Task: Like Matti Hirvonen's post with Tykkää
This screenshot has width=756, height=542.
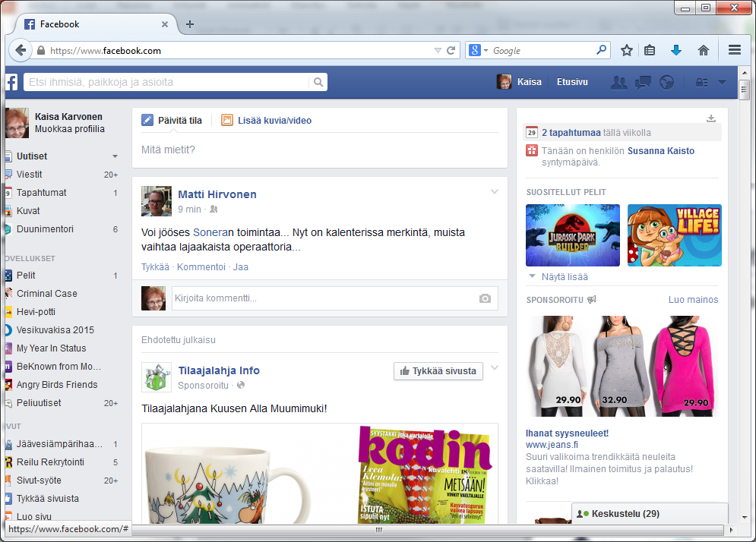Action: [x=155, y=267]
